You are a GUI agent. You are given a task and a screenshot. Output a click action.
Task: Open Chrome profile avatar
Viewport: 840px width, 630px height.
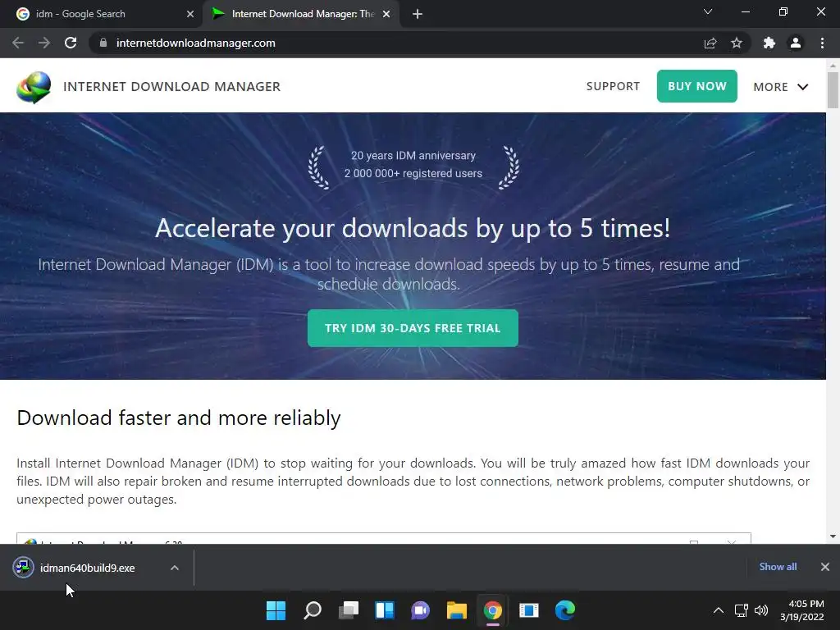(796, 43)
